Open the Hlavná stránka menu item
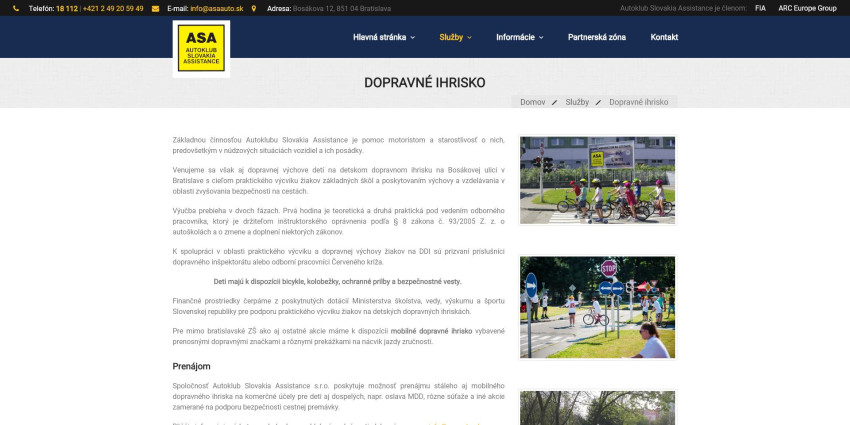The height and width of the screenshot is (425, 850). tap(379, 37)
